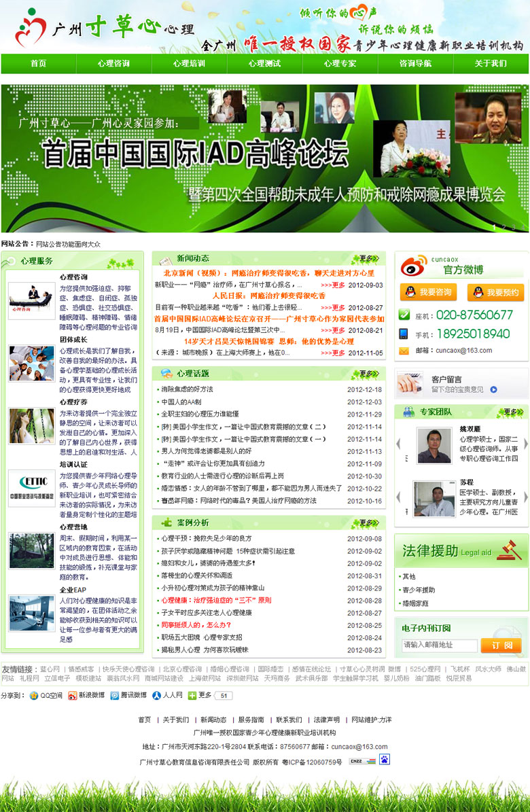The image size is (530, 812).
Task: Share to 人人网 via its icon
Action: pyautogui.click(x=157, y=695)
